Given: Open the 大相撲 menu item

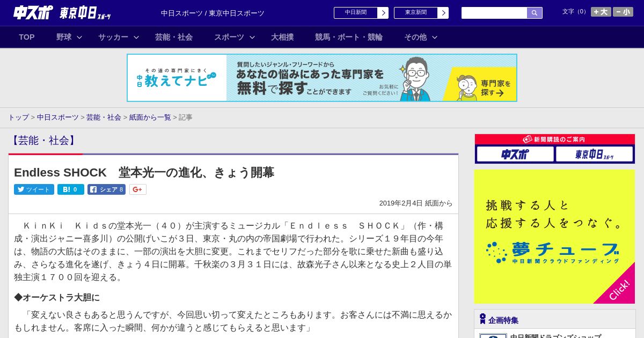Looking at the screenshot, I should 282,37.
